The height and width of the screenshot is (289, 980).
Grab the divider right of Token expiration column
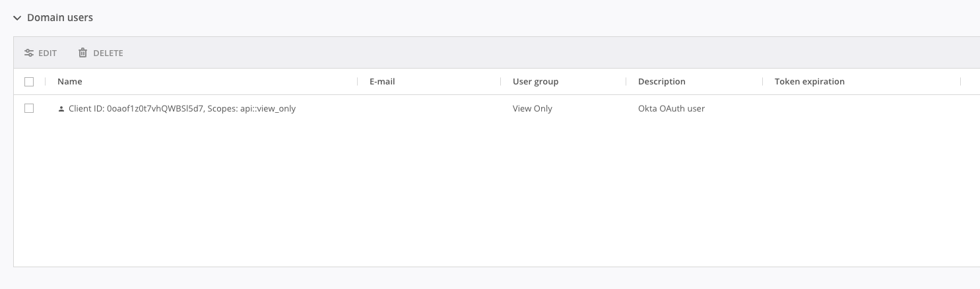[961, 82]
